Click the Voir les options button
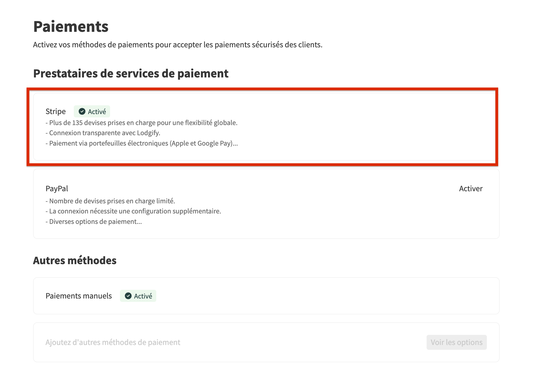Viewport: 535px width, 392px height. (x=456, y=342)
